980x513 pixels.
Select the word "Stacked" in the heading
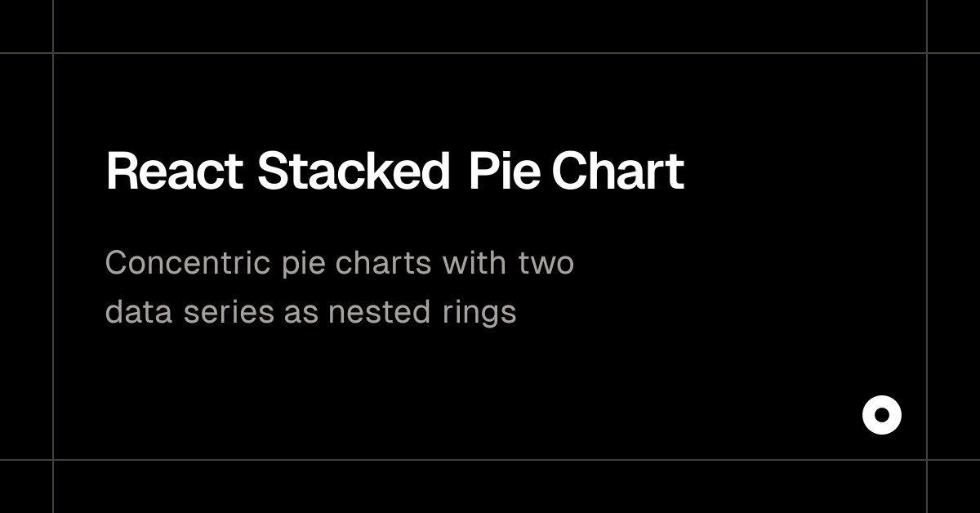[x=354, y=172]
